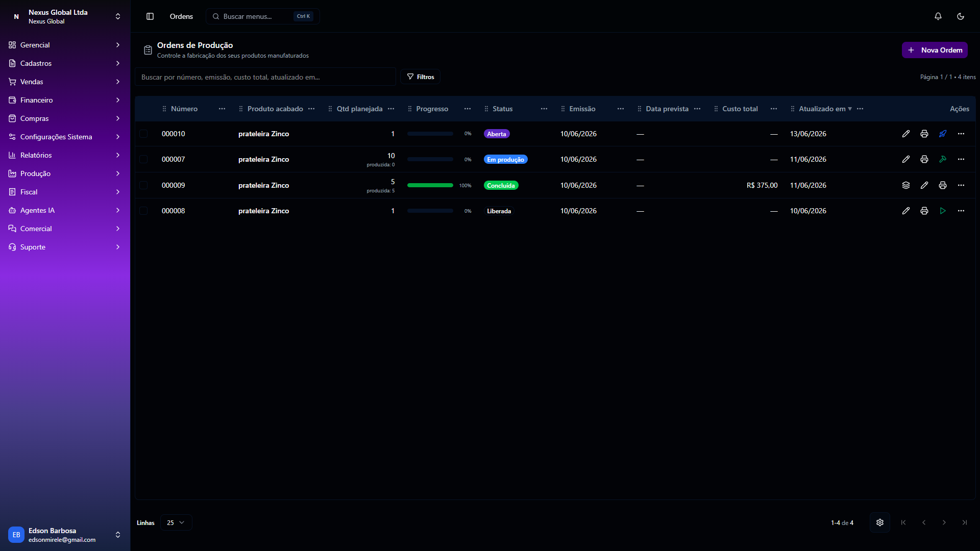
Task: Expand the Financeiro menu
Action: [x=65, y=100]
